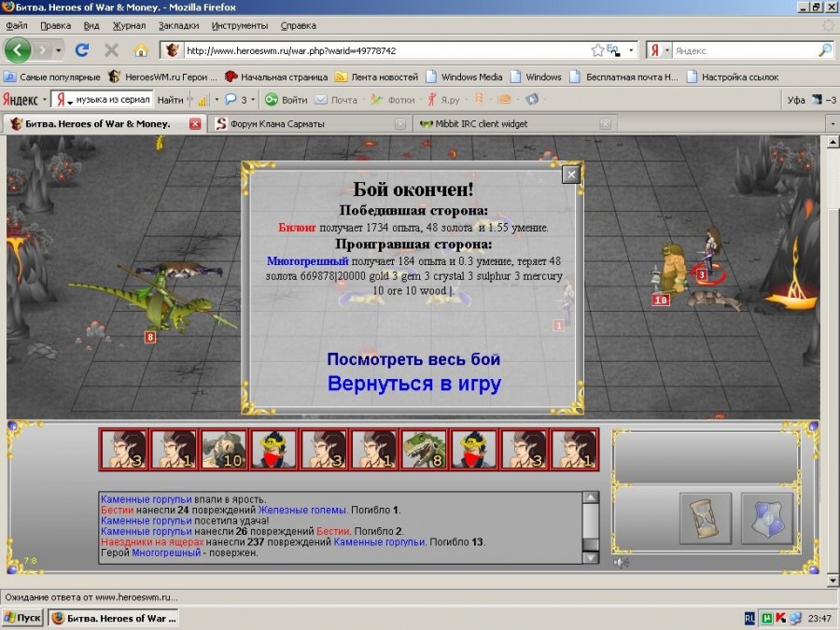Close the battle result dialog

tap(571, 175)
